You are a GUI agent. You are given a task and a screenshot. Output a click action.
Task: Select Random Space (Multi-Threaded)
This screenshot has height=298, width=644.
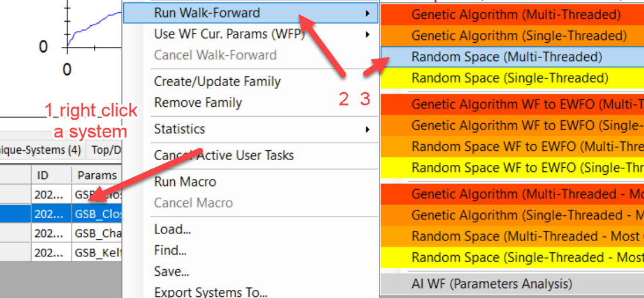(x=506, y=57)
